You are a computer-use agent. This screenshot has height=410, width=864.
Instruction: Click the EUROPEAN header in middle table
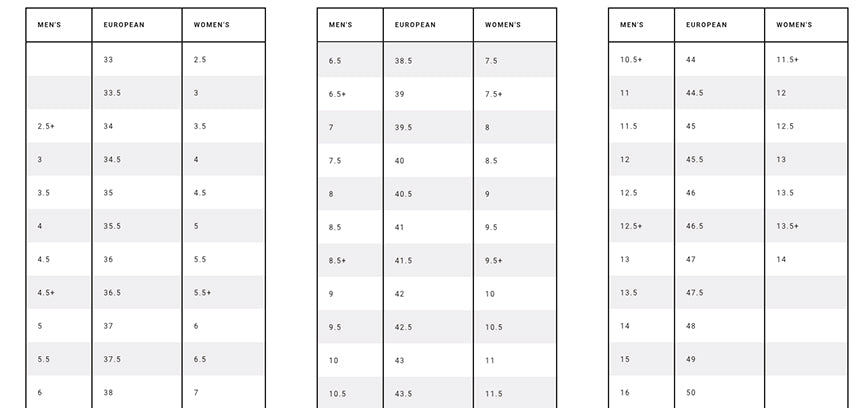point(415,25)
